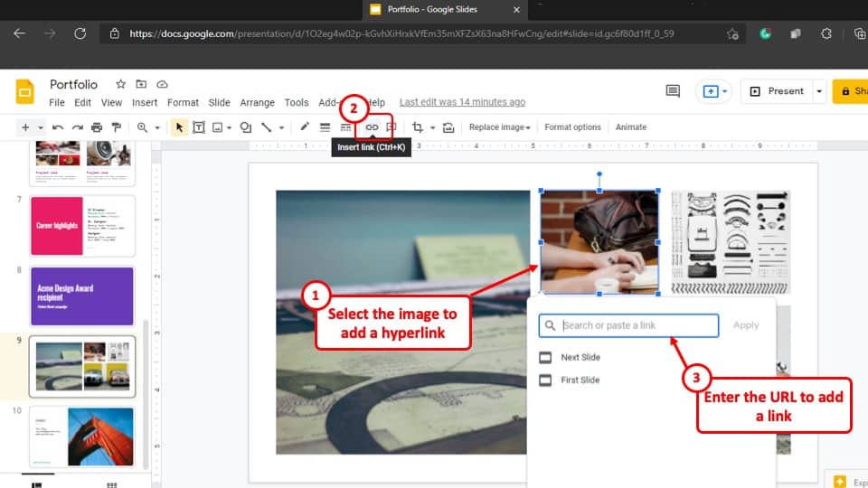Open the Edit menu
Viewport: 868px width, 488px height.
(x=82, y=102)
